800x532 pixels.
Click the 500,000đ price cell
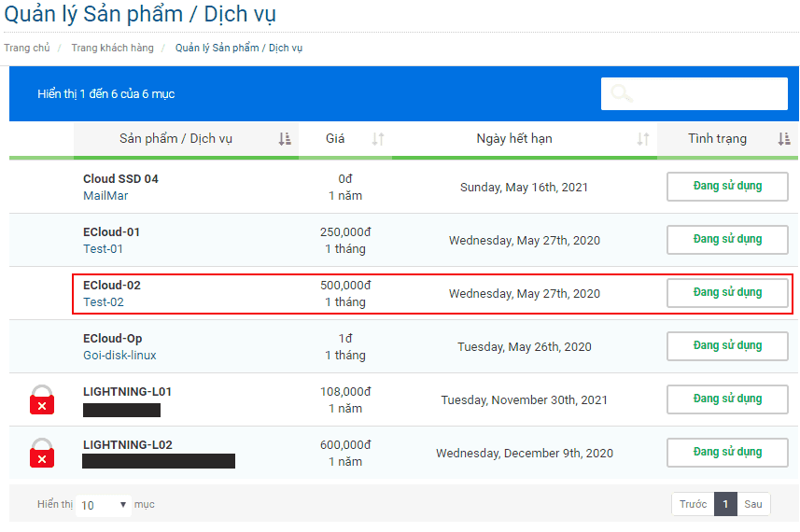(x=345, y=285)
